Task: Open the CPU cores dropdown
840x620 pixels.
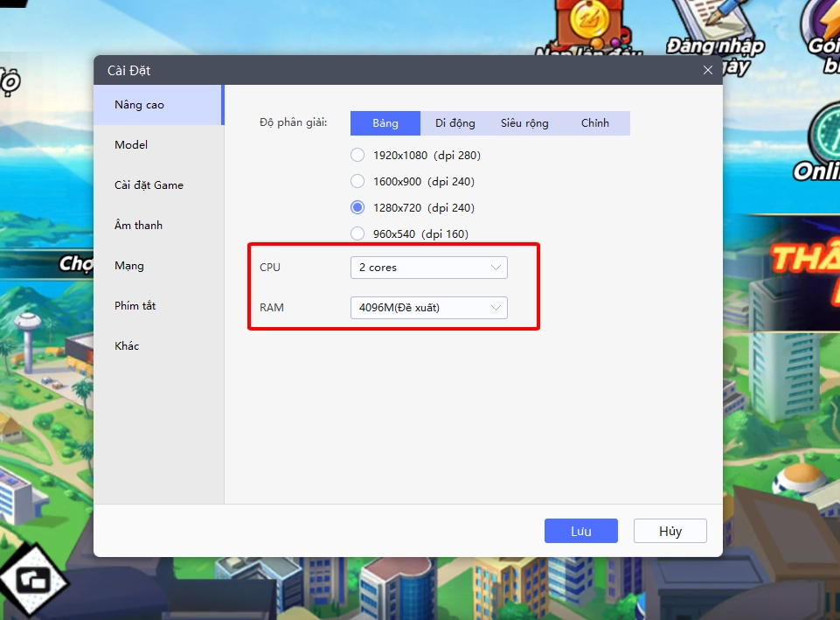Action: [x=428, y=268]
